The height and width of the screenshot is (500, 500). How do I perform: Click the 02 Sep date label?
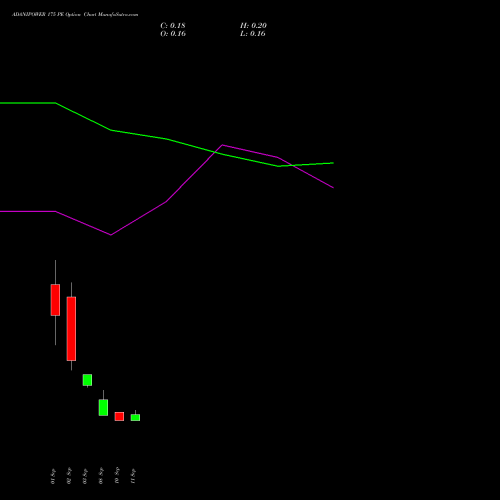point(69,476)
